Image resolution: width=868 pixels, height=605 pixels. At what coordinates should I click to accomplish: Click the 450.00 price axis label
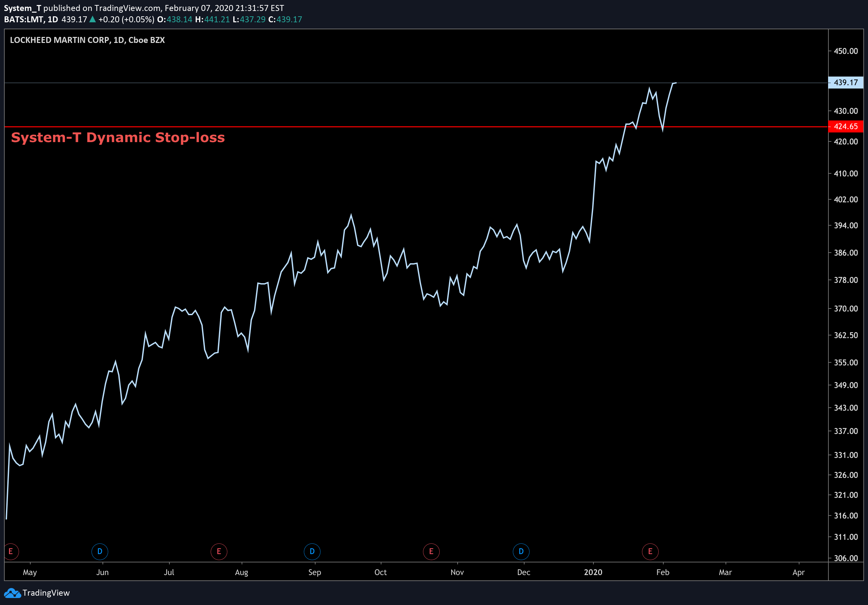846,51
